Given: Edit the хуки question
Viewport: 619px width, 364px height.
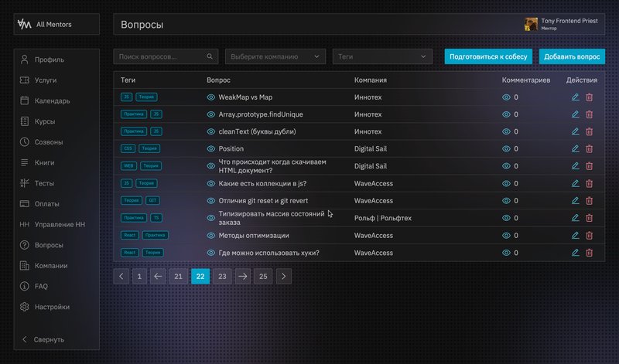Looking at the screenshot, I should (575, 253).
